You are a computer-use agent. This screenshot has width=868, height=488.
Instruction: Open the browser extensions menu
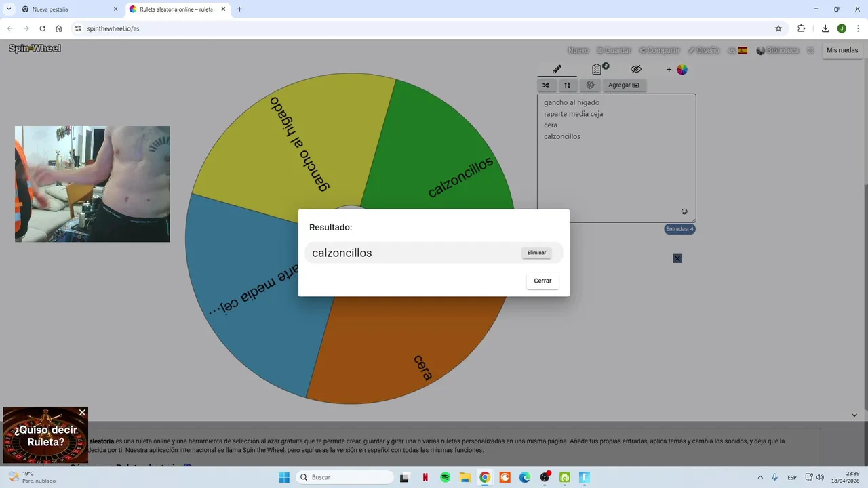(802, 28)
